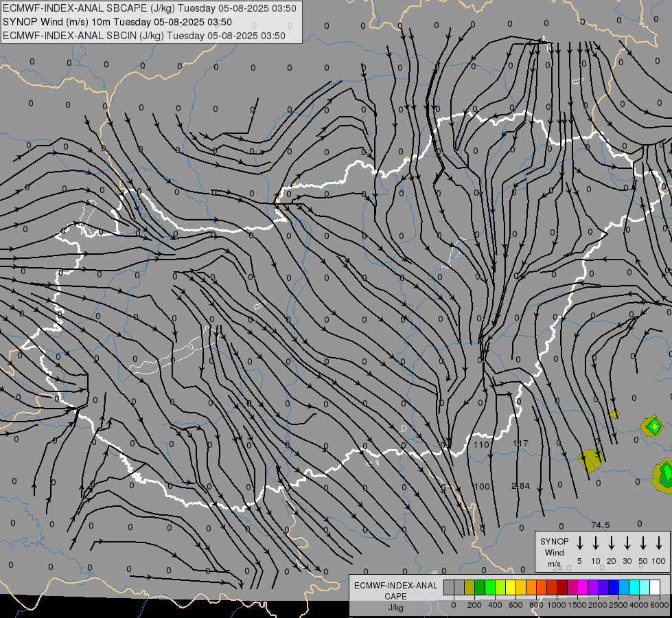This screenshot has height=618, width=672.
Task: Pick the pure blue swatch before 2500
Action: click(614, 587)
